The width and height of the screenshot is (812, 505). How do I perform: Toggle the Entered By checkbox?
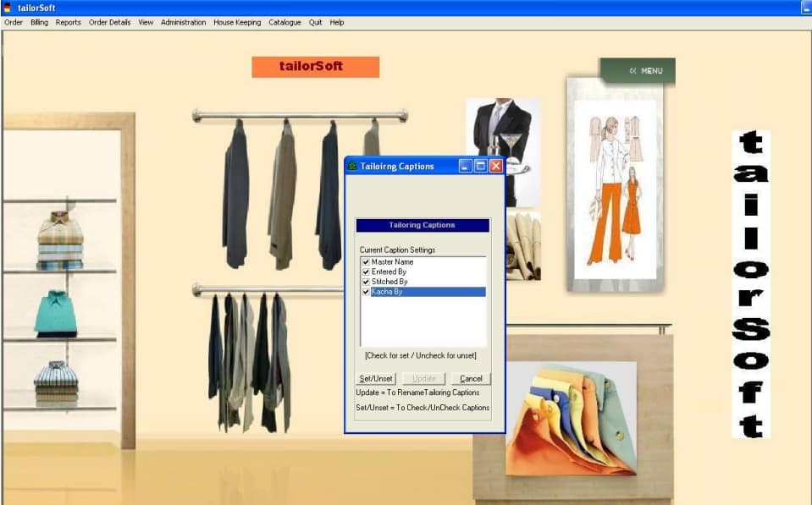coord(366,272)
